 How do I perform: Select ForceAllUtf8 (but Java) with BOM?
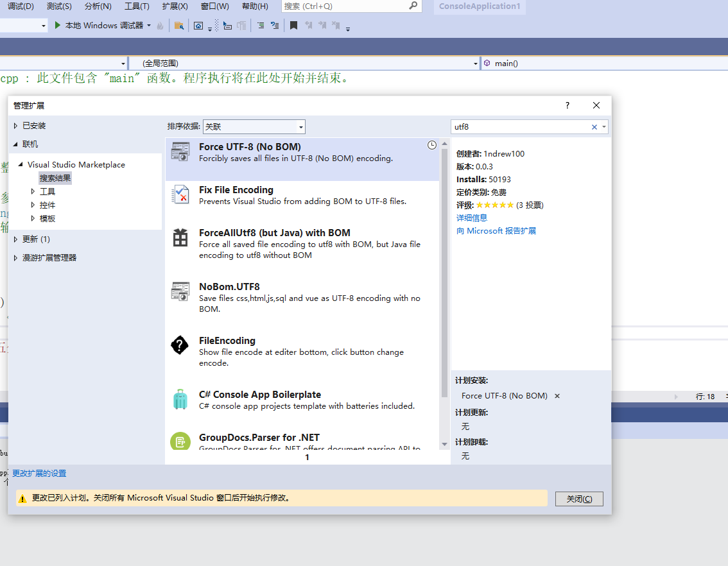pos(302,250)
